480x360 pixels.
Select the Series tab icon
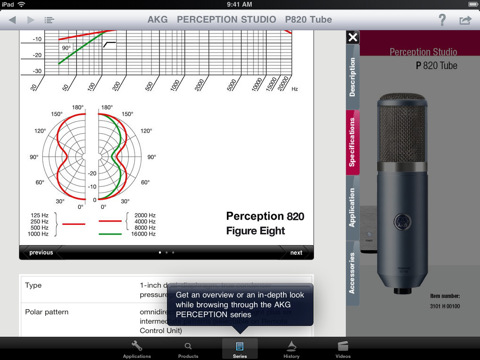pyautogui.click(x=240, y=349)
